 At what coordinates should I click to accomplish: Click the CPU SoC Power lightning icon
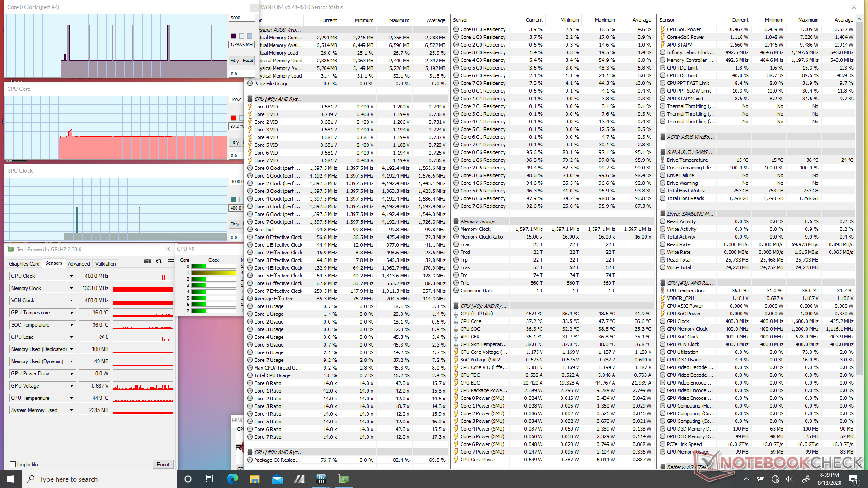(663, 29)
